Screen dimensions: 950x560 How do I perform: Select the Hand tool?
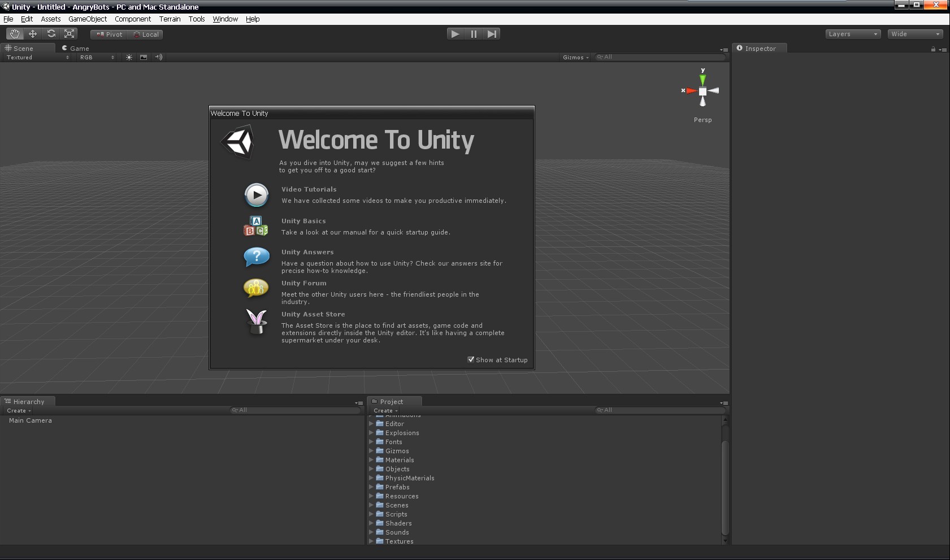pos(15,34)
